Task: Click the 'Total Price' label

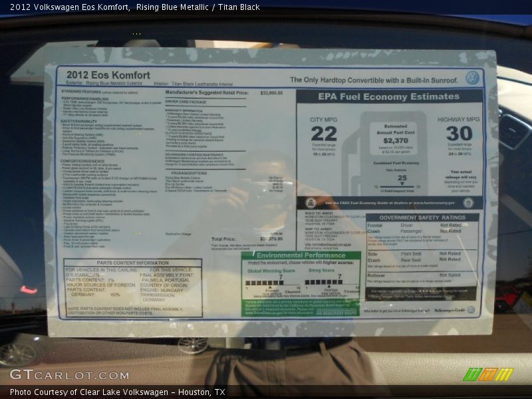Action: coord(223,239)
